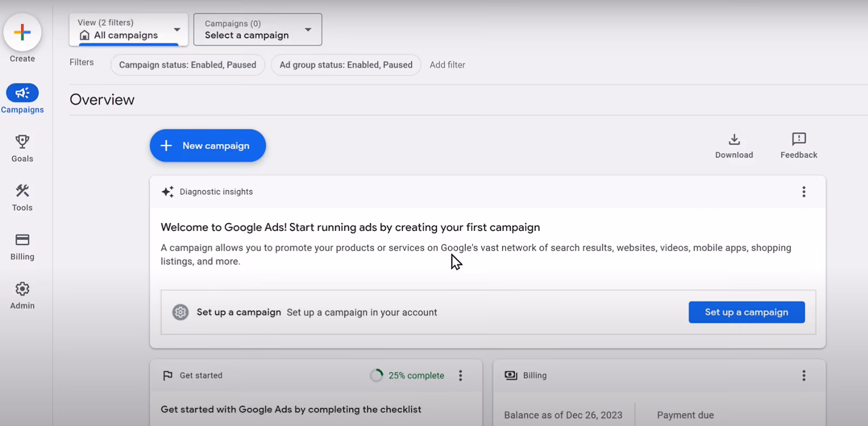Open the Goals trophy icon
The width and height of the screenshot is (868, 426).
tap(22, 141)
